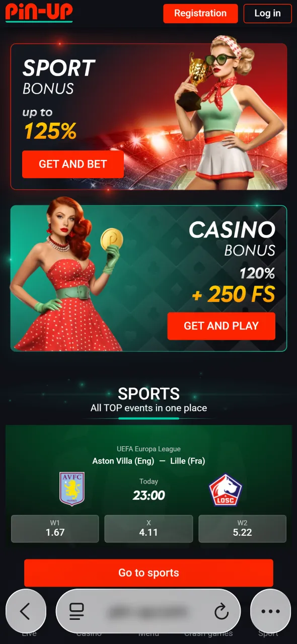Image resolution: width=297 pixels, height=644 pixels.
Task: Reload the page using refresh icon
Action: click(221, 611)
